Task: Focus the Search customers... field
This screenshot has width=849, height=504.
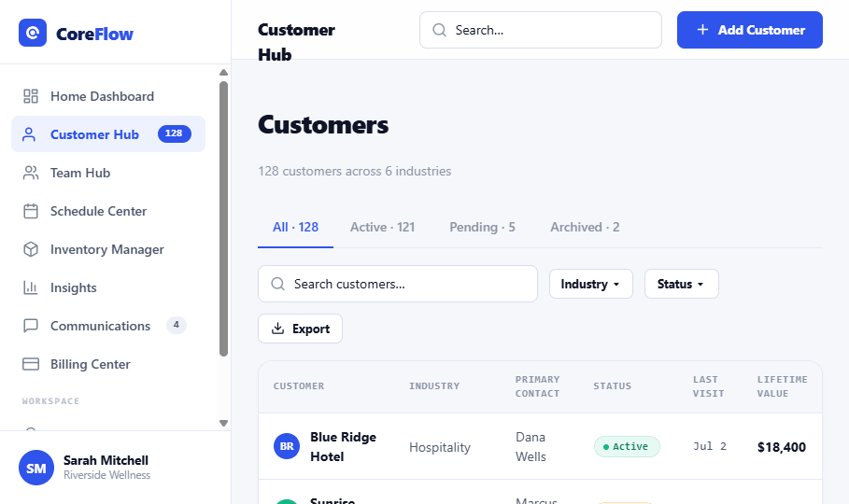Action: point(398,284)
